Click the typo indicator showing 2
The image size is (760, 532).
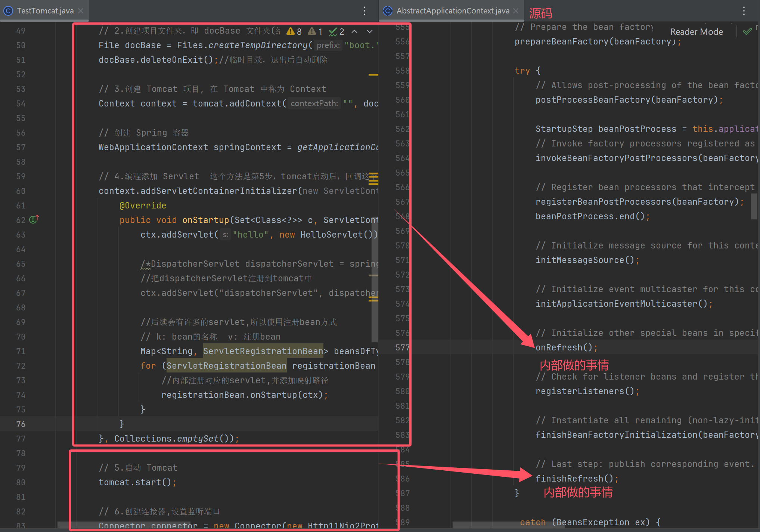pyautogui.click(x=337, y=31)
